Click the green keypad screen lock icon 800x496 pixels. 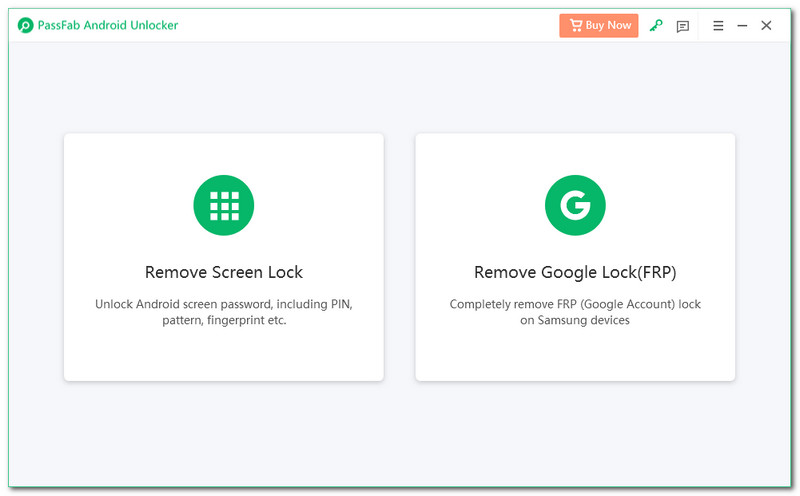224,205
